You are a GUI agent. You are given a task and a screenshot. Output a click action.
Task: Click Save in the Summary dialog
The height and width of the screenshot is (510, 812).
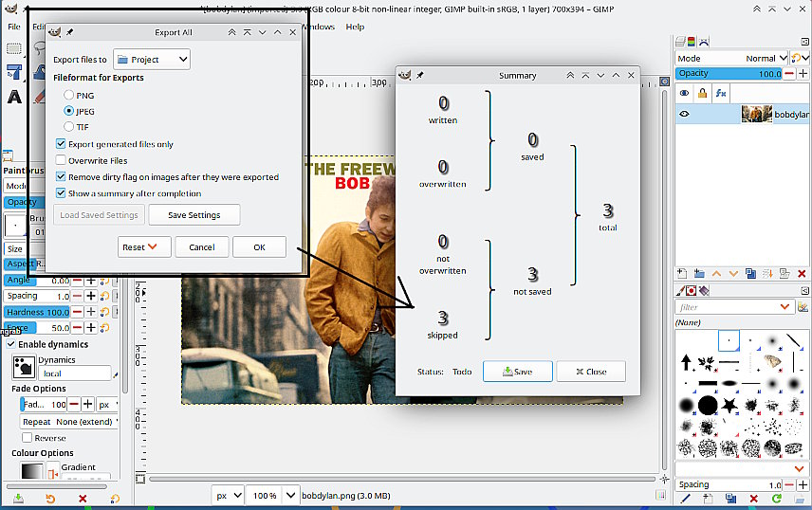coord(517,372)
